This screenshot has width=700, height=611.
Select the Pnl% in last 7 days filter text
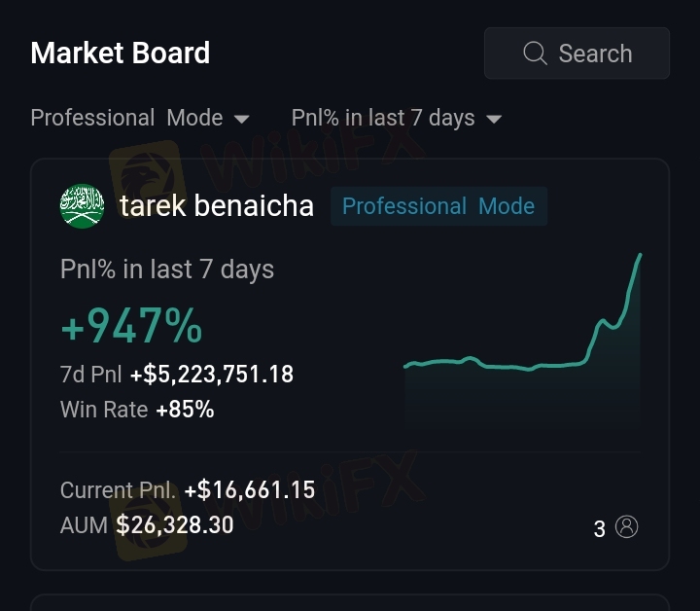click(383, 118)
